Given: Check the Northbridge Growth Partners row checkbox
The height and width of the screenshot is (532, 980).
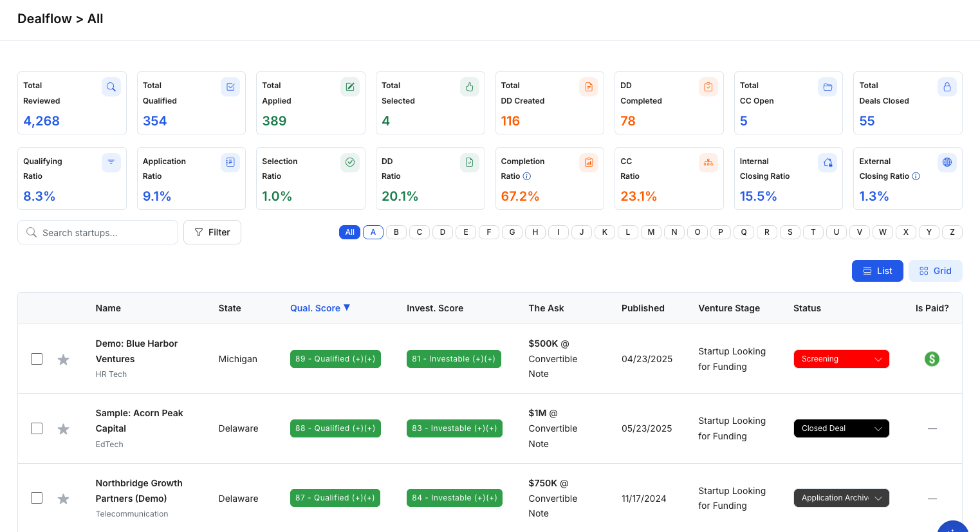Looking at the screenshot, I should [x=37, y=498].
